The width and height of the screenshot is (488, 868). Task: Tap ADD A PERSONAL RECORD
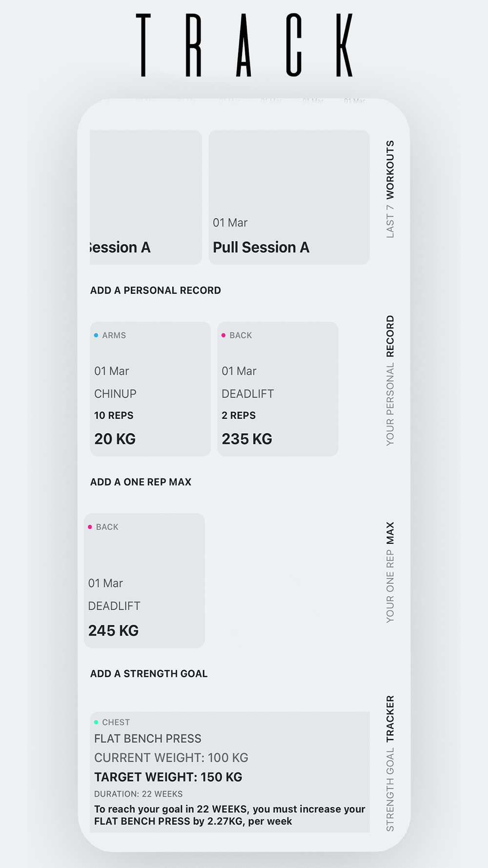tap(156, 290)
